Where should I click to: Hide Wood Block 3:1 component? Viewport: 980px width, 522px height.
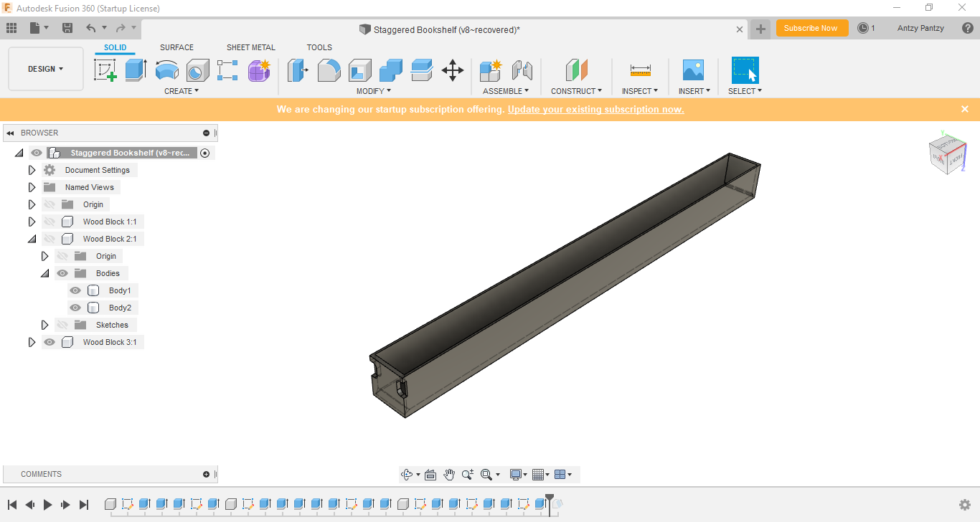click(50, 342)
